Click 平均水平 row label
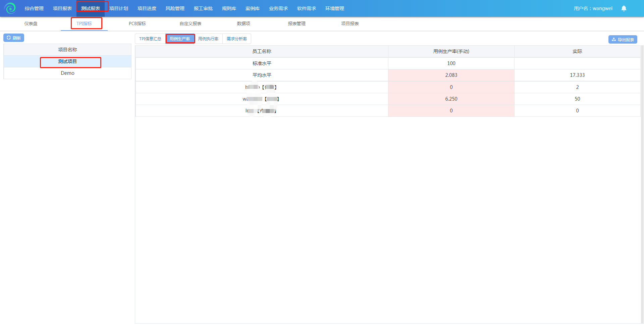This screenshot has height=325, width=644. pyautogui.click(x=262, y=75)
